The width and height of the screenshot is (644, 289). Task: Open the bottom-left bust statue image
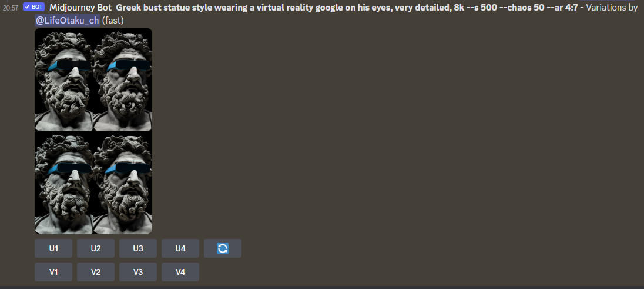(64, 183)
